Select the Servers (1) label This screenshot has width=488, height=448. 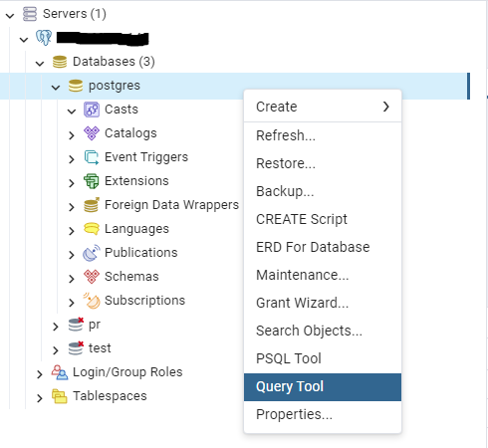(75, 14)
